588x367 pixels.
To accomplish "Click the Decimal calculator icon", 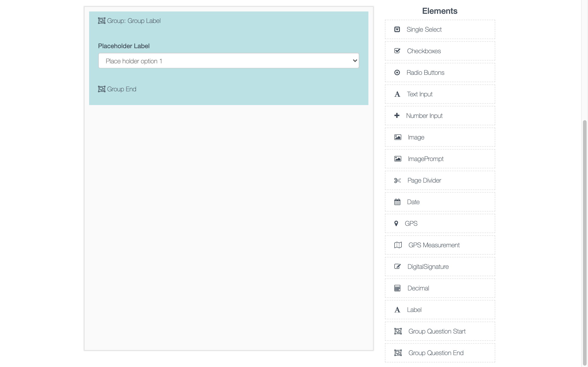I will 397,288.
